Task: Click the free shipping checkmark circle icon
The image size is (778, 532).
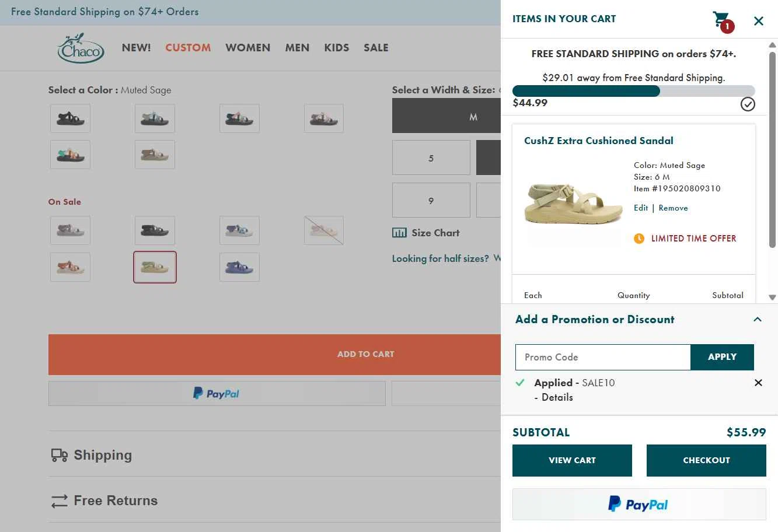Action: click(x=748, y=104)
